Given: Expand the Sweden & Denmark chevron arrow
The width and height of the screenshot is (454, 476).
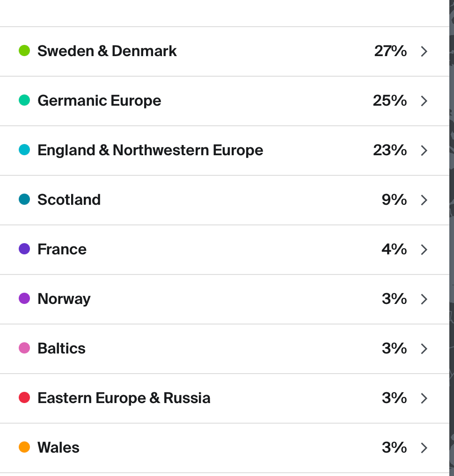Looking at the screenshot, I should [424, 51].
